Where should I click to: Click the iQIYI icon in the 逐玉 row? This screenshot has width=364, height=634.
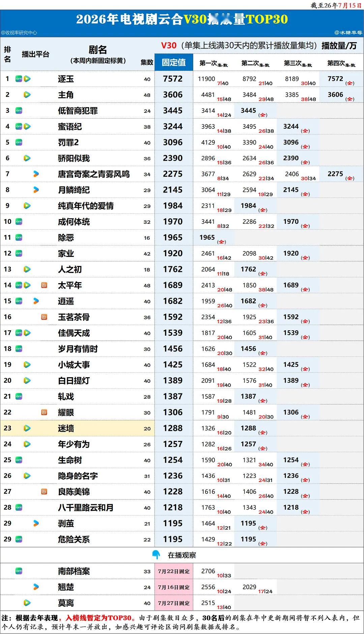pos(19,79)
